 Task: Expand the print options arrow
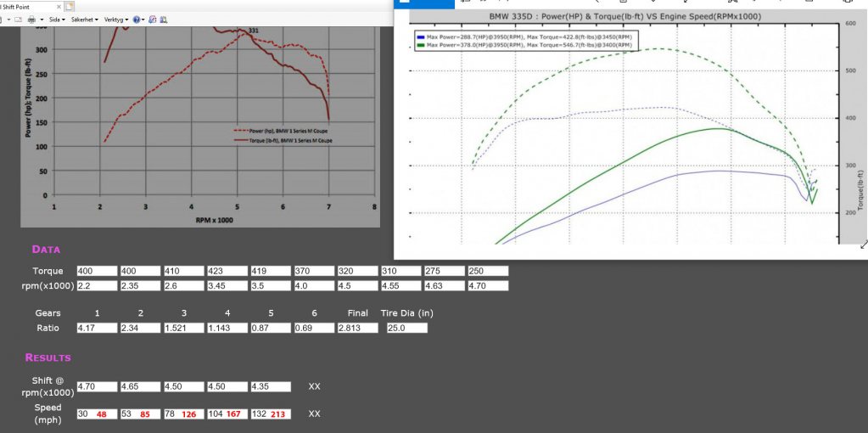click(x=41, y=20)
